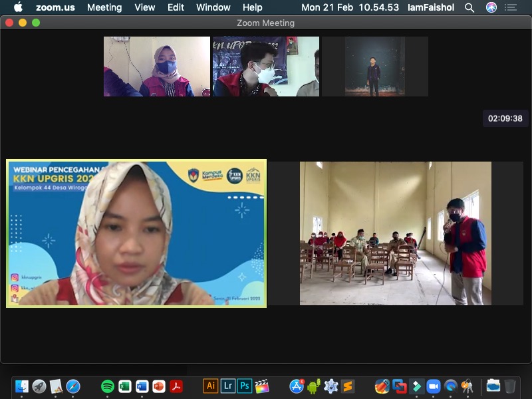The width and height of the screenshot is (532, 399).
Task: Open the View menu
Action: (144, 7)
